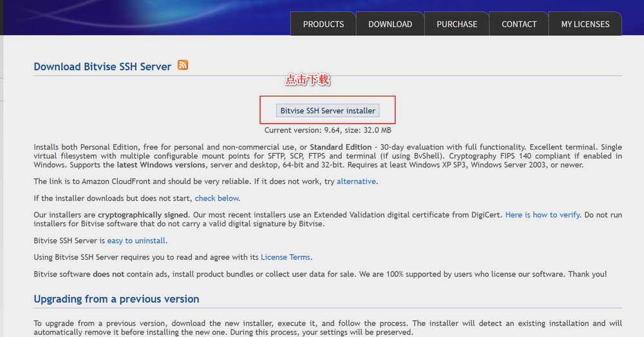Select the CONTACT tab

(519, 24)
